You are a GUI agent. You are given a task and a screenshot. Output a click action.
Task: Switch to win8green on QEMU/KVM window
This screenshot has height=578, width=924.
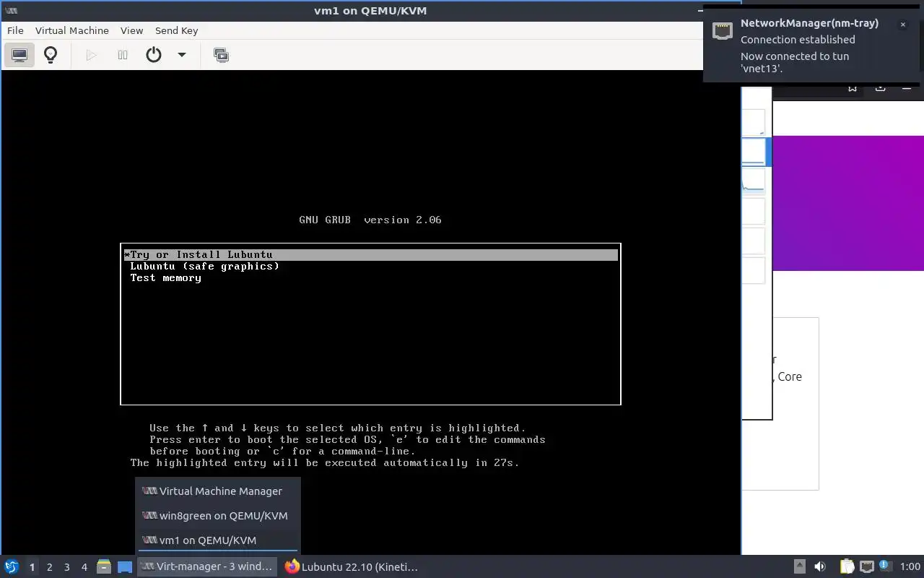(218, 516)
